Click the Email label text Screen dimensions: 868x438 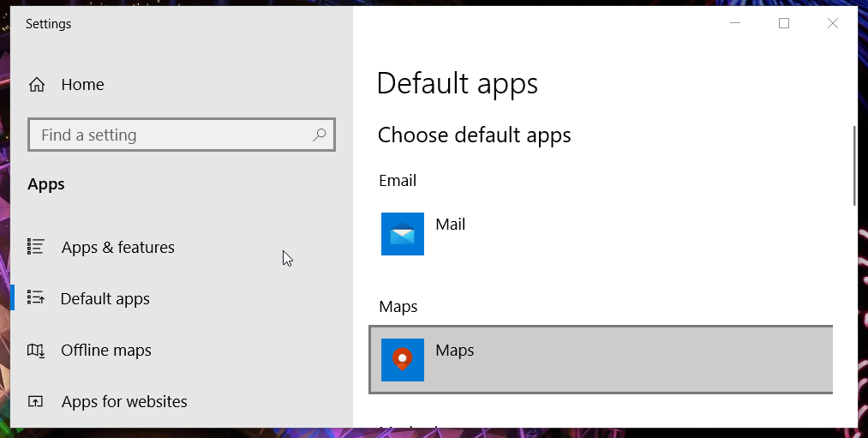click(x=398, y=181)
